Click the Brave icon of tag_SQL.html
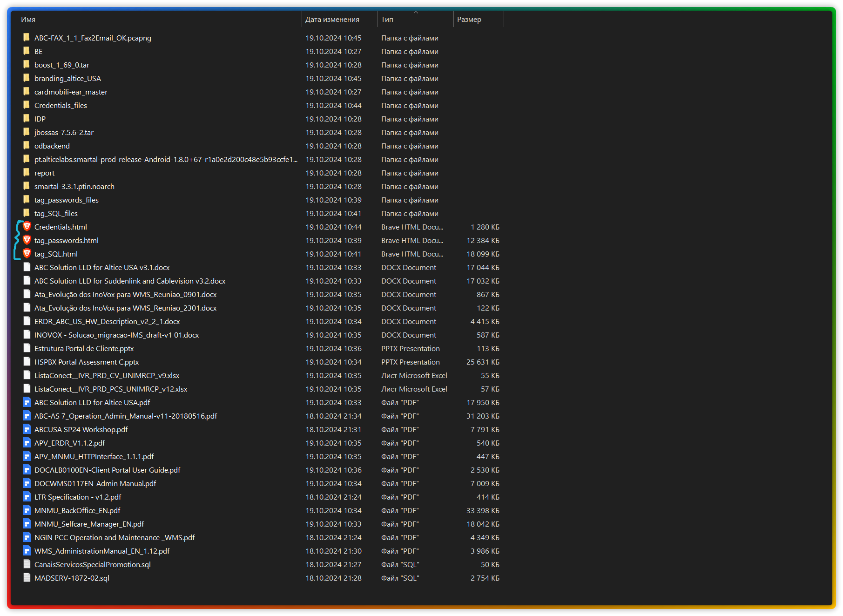The height and width of the screenshot is (616, 843). 27,254
